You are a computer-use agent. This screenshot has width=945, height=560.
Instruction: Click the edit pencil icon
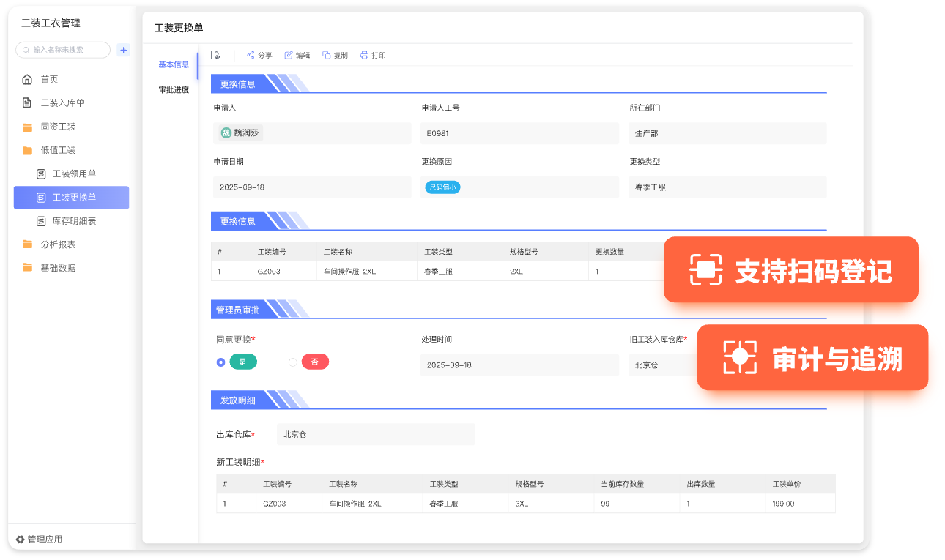coord(289,55)
